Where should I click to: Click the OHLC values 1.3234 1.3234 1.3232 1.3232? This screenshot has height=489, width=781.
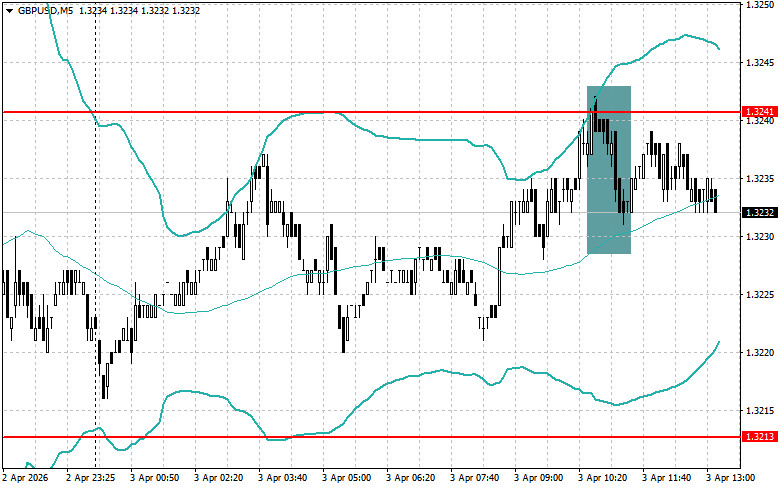click(x=139, y=10)
